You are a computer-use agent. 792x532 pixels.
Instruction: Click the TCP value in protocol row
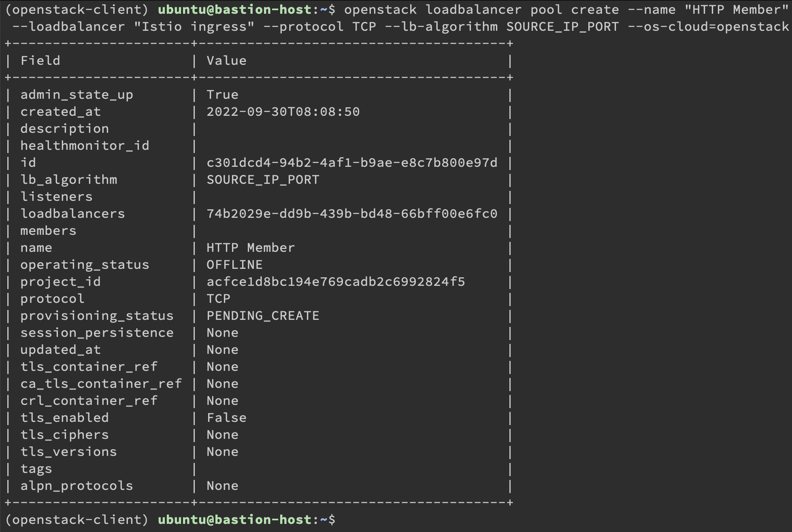click(x=218, y=299)
